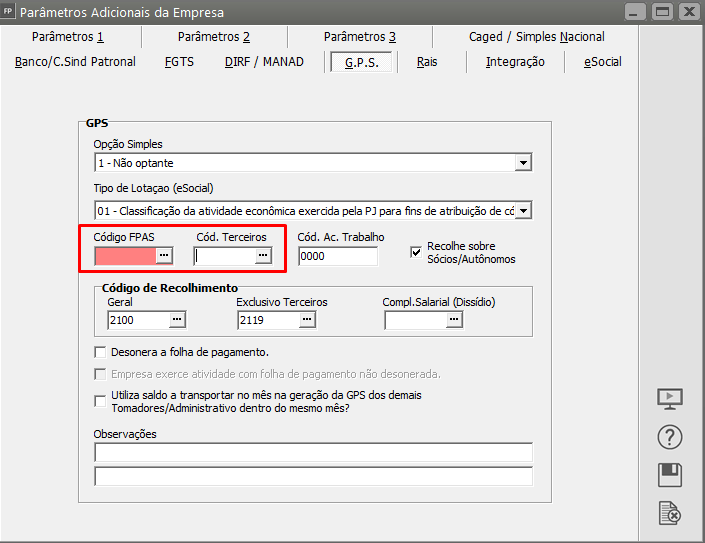
Task: Expand the Tipo de Lotação dropdown
Action: coord(523,210)
